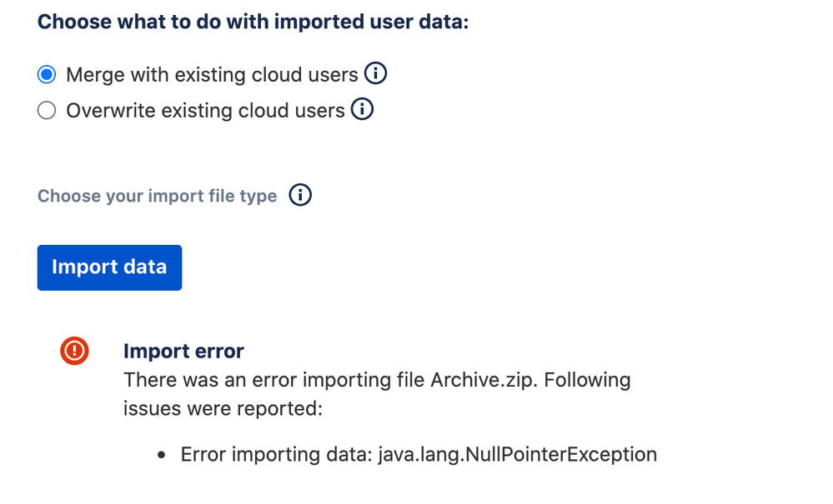This screenshot has width=833, height=504.
Task: Select the error description text block
Action: [375, 393]
